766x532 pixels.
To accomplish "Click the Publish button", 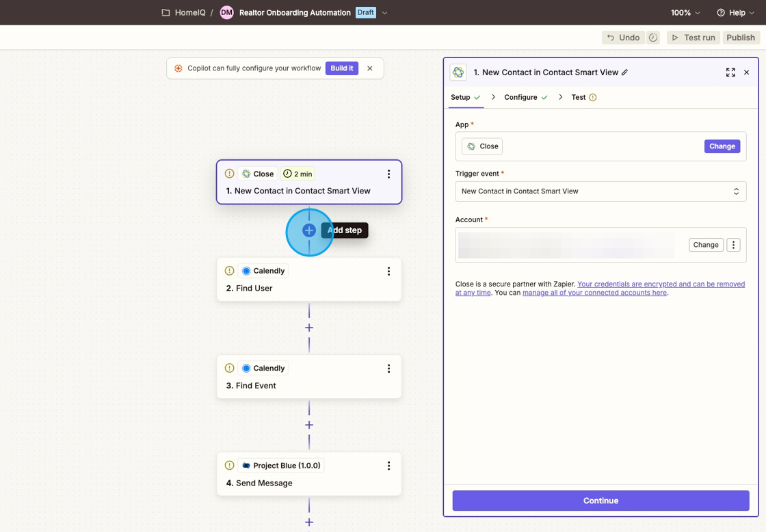I will click(x=740, y=38).
